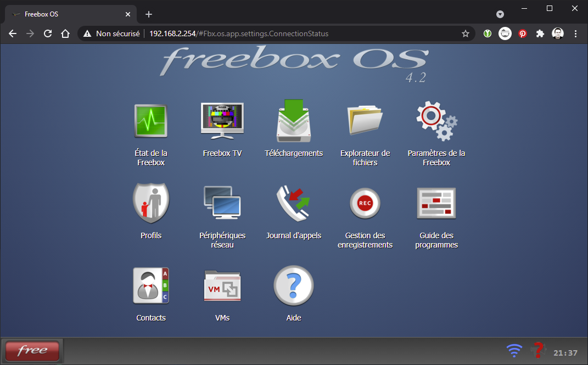Image resolution: width=588 pixels, height=365 pixels.
Task: Click the Wi-Fi status icon in taskbar
Action: pos(514,351)
